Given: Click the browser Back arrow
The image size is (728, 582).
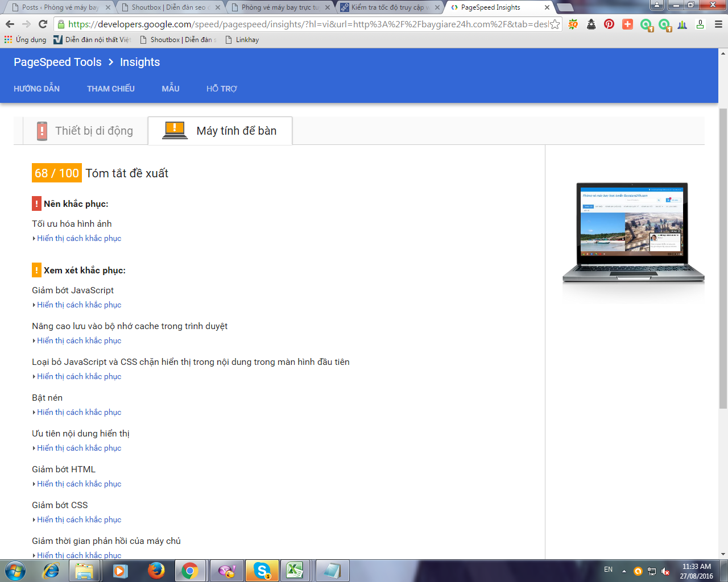Looking at the screenshot, I should tap(10, 24).
